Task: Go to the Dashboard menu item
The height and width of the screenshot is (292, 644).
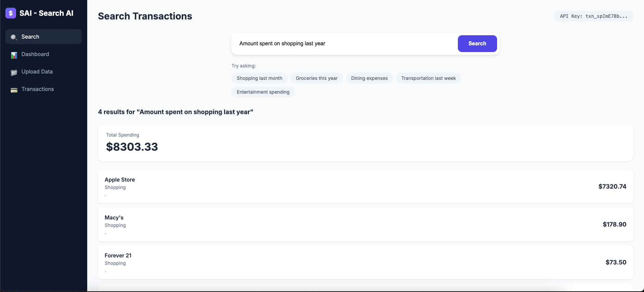Action: [x=44, y=54]
